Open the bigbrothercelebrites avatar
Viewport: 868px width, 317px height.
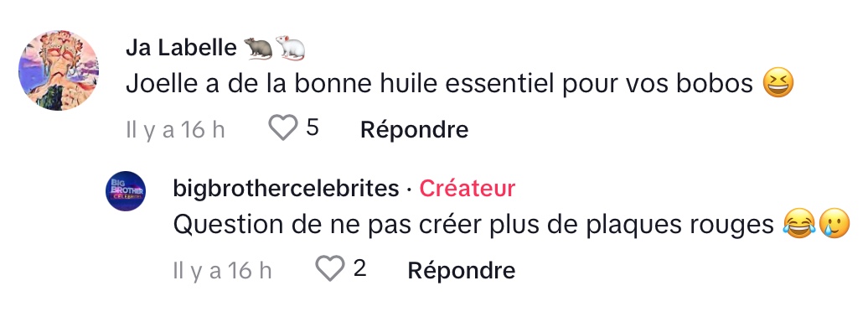tap(126, 191)
